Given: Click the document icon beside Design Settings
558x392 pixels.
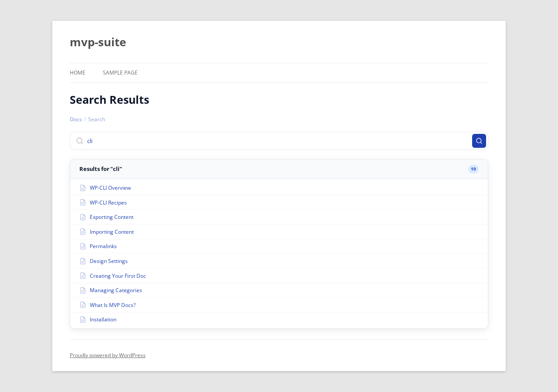Looking at the screenshot, I should [x=83, y=261].
